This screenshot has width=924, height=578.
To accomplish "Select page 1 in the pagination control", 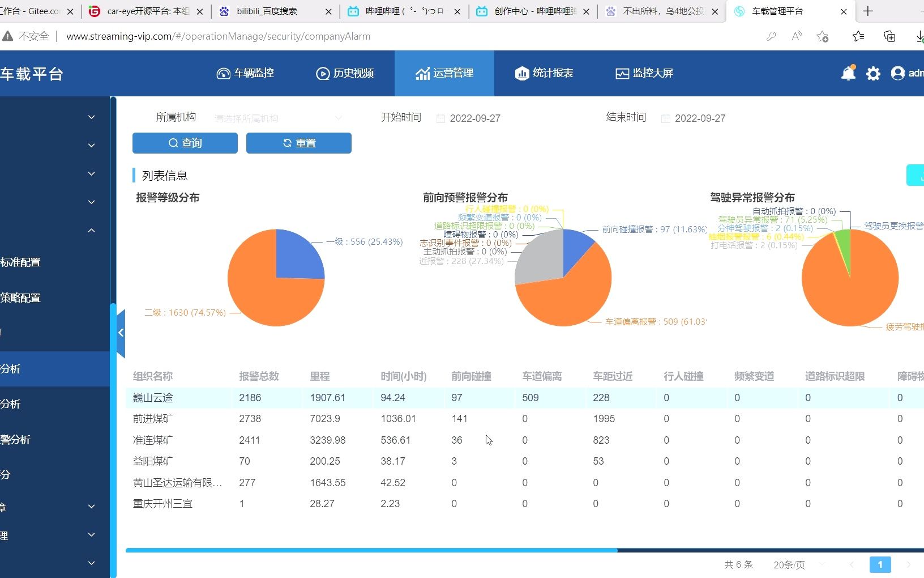I will point(880,564).
